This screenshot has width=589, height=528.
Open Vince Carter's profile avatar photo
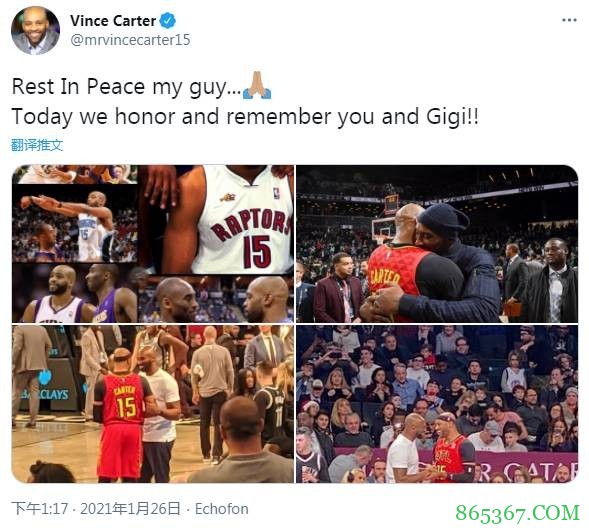[35, 30]
